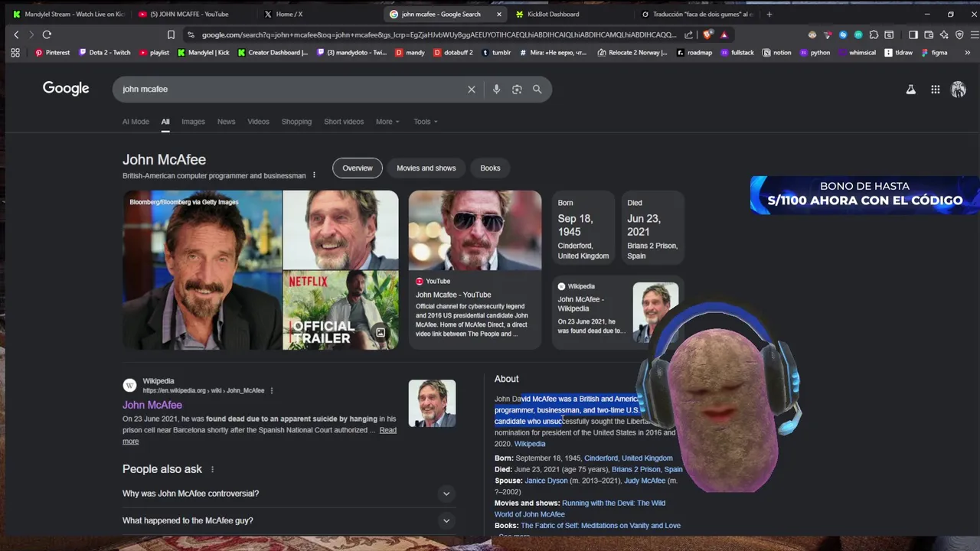
Task: Select the Short videos search tab
Action: [344, 122]
